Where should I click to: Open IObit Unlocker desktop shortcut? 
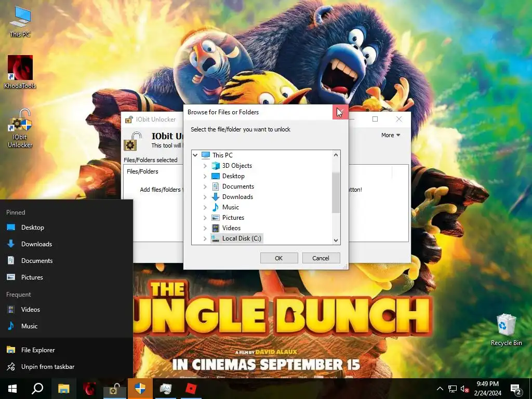[20, 129]
